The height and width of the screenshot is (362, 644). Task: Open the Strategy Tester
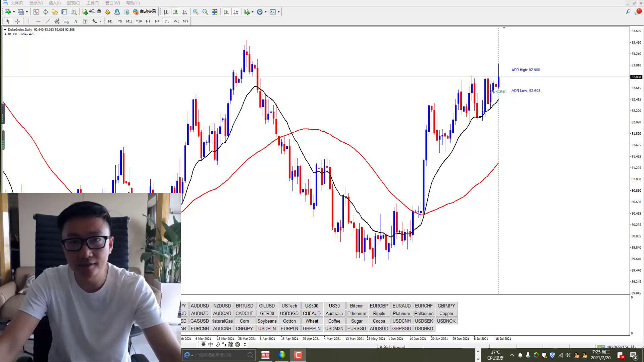[x=74, y=12]
